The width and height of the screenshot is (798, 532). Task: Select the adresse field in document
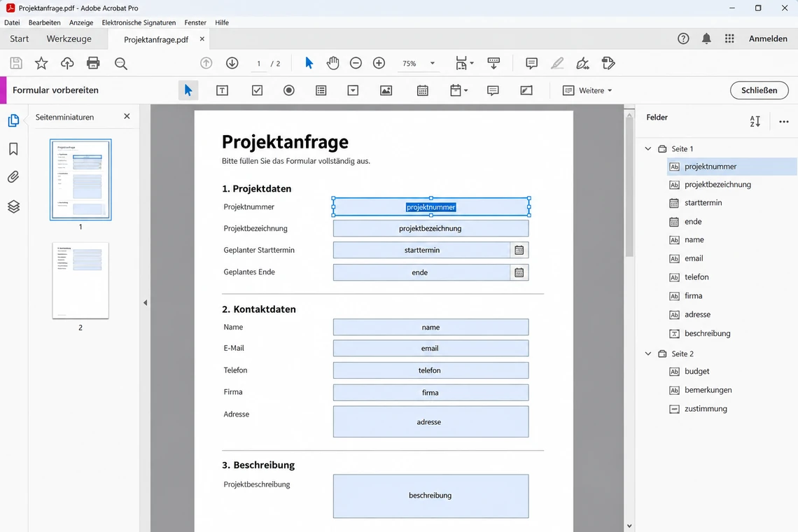click(x=430, y=421)
